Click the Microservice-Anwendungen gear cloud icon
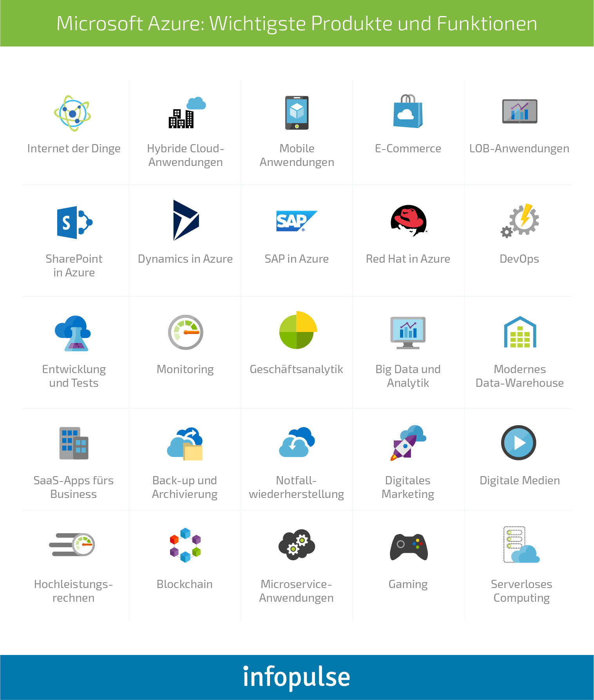Screen dimensions: 594x700 (297, 545)
